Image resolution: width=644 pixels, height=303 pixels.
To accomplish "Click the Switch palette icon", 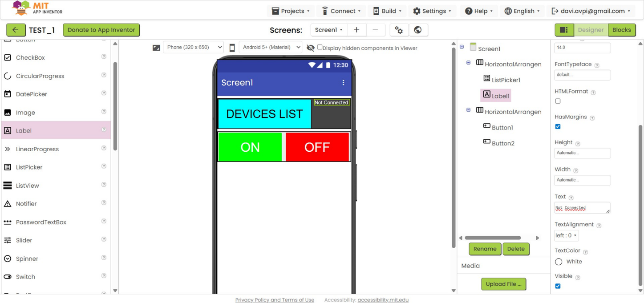I will point(8,277).
